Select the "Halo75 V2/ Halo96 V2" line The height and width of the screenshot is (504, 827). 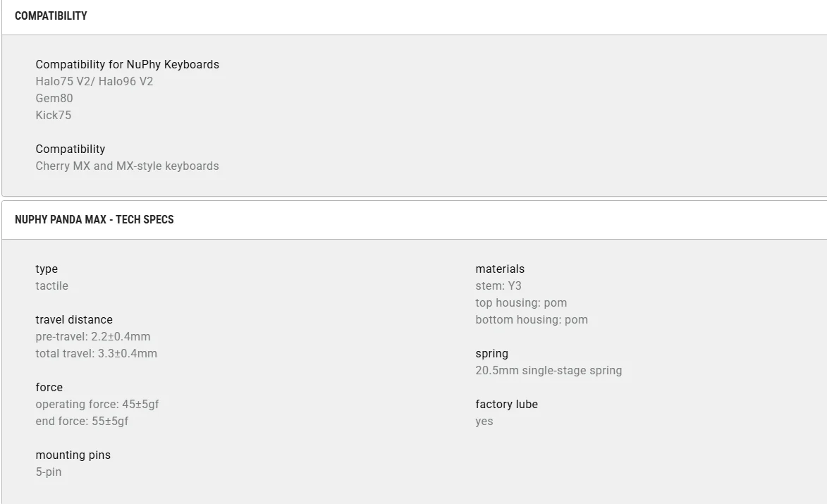click(94, 82)
